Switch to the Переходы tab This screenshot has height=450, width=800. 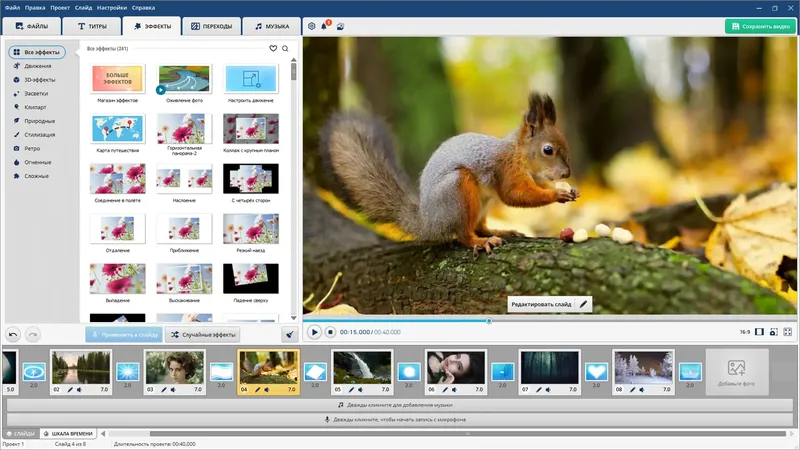tap(211, 26)
